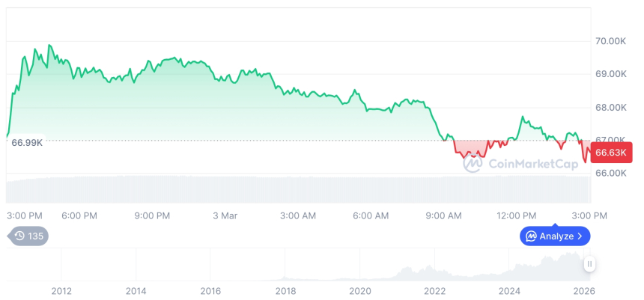The width and height of the screenshot is (644, 300).
Task: Jump to 2012 in the range navigator
Action: 61,291
